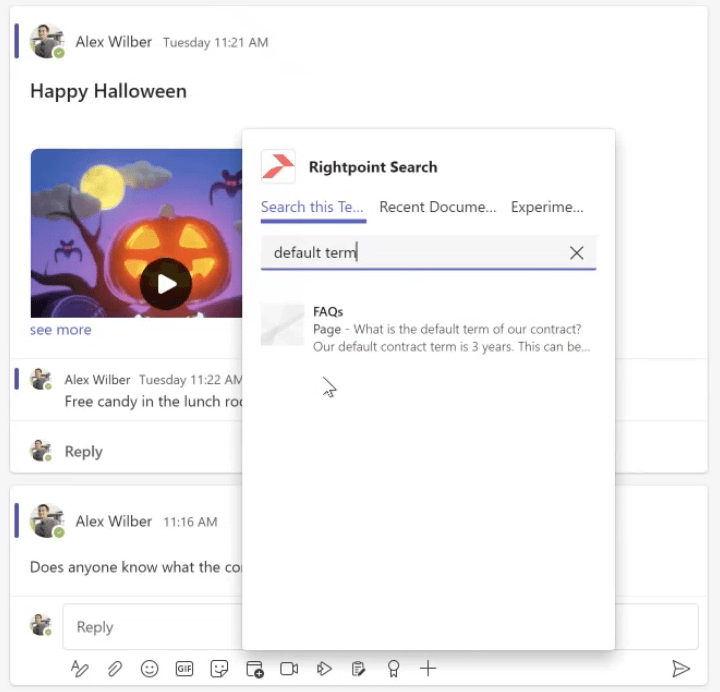Click the Attach file paperclip icon

pos(115,669)
